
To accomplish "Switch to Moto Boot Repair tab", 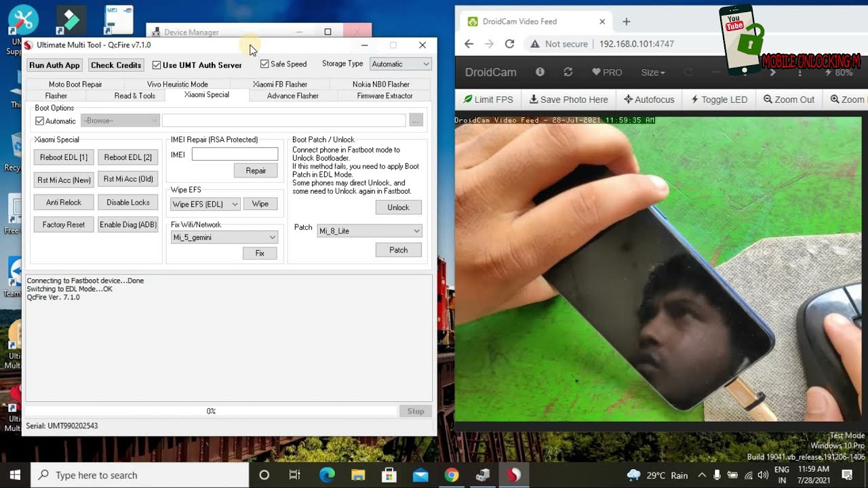I will (75, 84).
